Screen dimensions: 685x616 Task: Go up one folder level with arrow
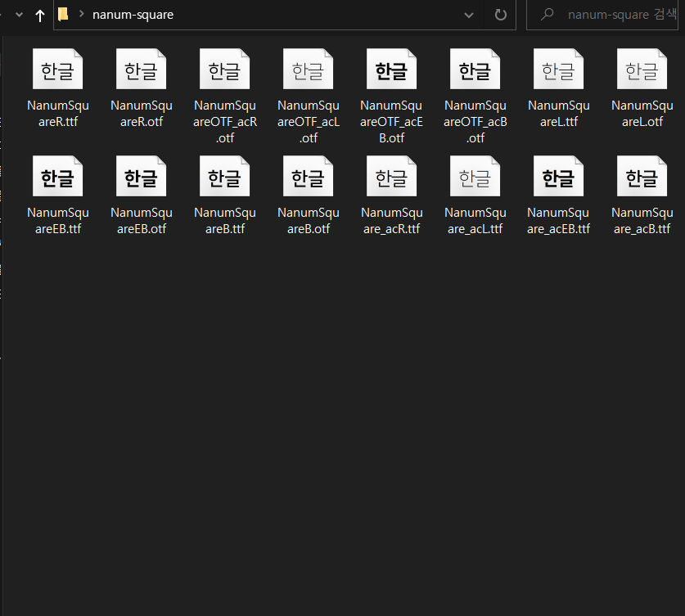pos(40,16)
